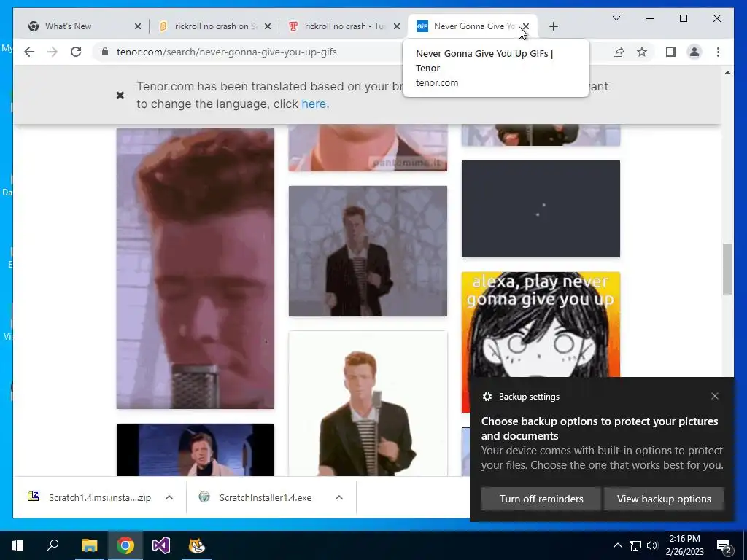Bookmark this tab with the star icon

(642, 52)
